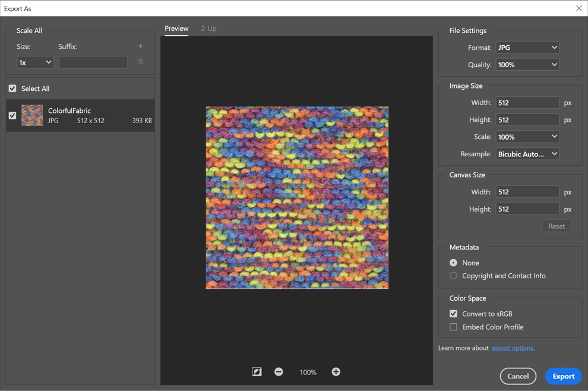Viewport: 588px width, 391px height.
Task: Uncheck the ColorfulFabric asset checkbox
Action: tap(12, 115)
